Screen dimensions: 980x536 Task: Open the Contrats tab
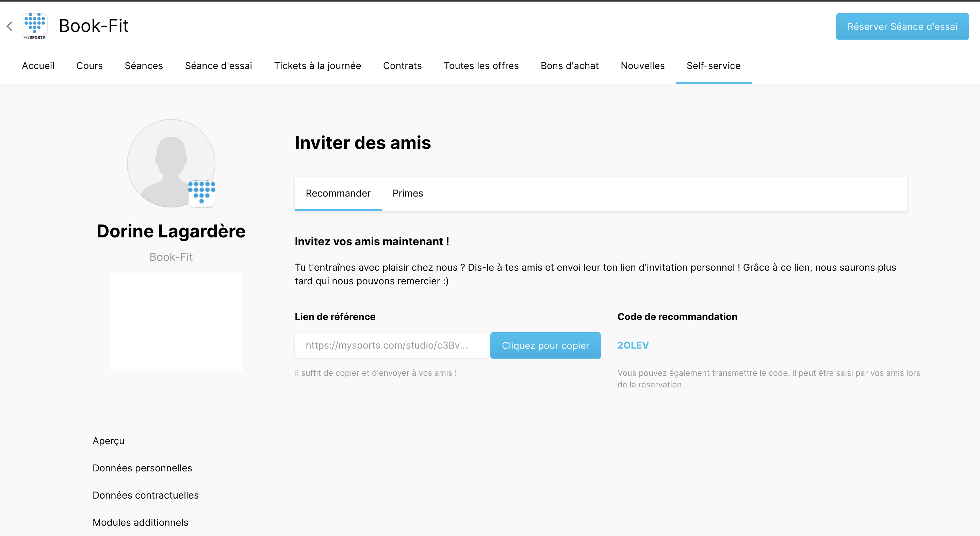(403, 66)
